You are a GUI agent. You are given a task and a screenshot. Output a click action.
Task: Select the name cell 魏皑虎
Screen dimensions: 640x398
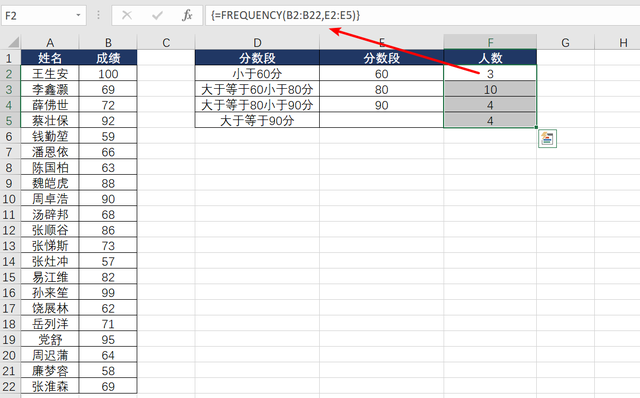pos(50,183)
